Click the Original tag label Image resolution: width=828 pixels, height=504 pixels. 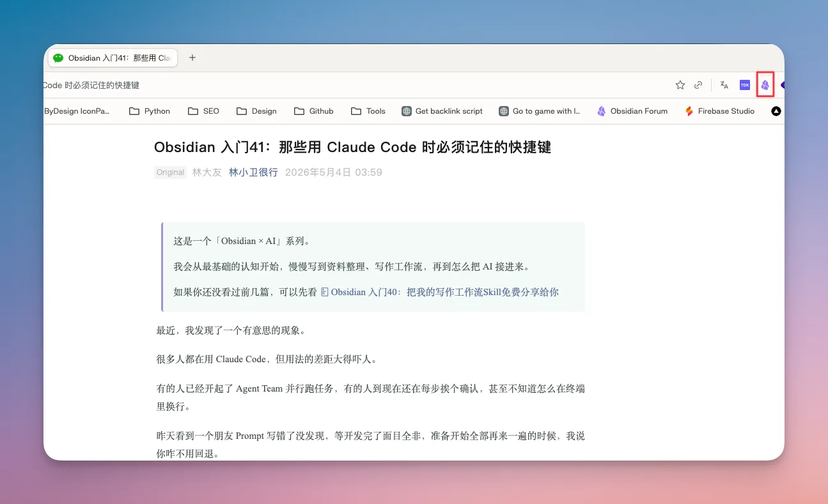tap(171, 172)
